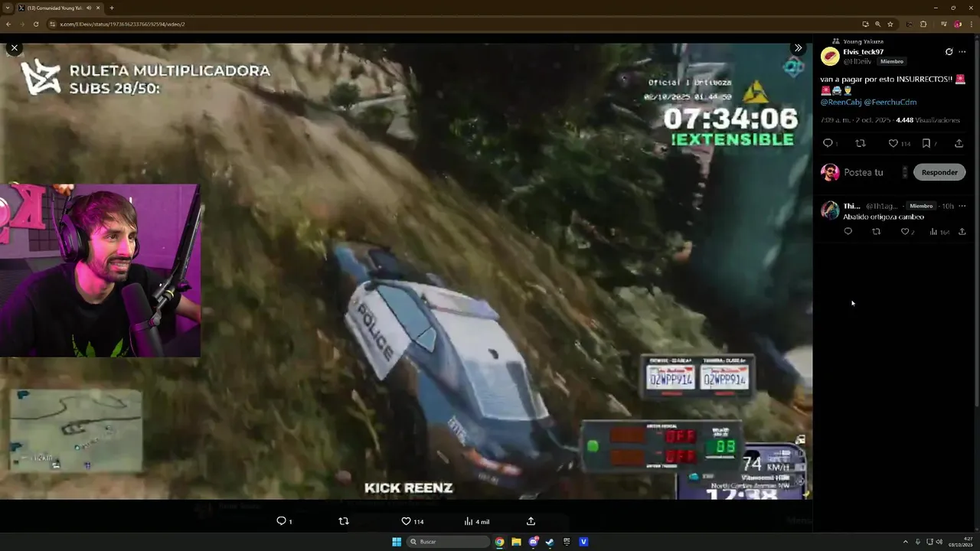Image resolution: width=980 pixels, height=551 pixels.
Task: Open the 4 mil views stats below video
Action: point(476,521)
